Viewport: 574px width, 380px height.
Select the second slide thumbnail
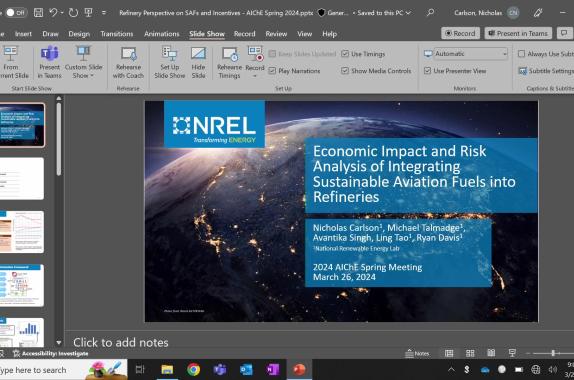(x=22, y=179)
